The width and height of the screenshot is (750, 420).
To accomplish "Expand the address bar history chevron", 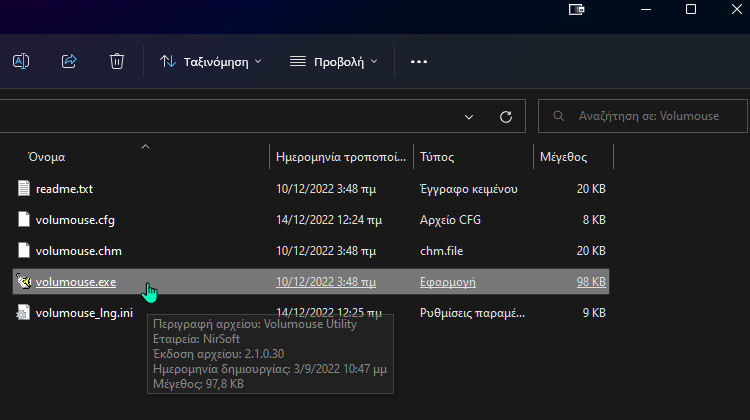I will [469, 116].
